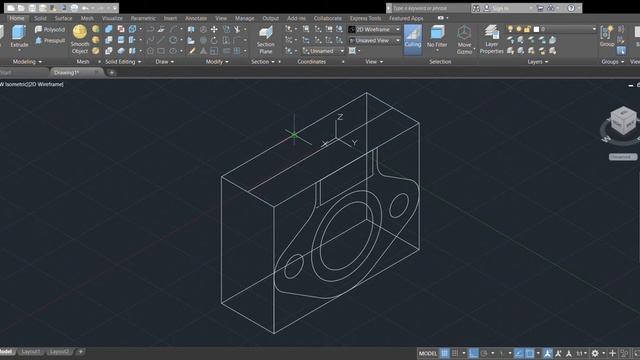Viewport: 640px width, 360px height.
Task: Switch to the Surface ribbon tab
Action: click(63, 18)
